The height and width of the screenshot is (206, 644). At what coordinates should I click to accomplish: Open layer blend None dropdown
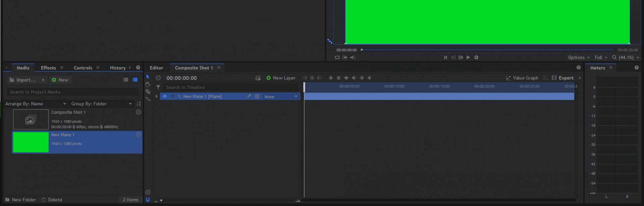coord(281,97)
